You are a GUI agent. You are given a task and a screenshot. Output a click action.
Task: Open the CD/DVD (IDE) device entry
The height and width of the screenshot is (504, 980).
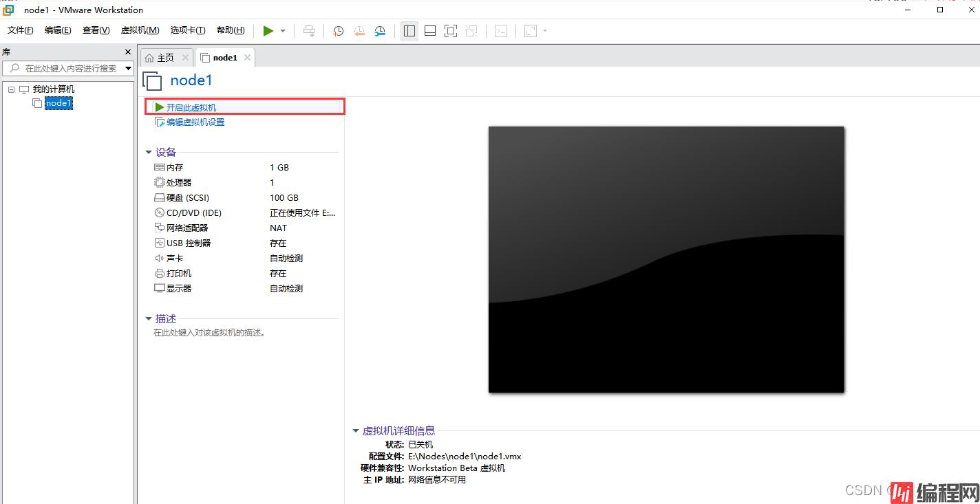pyautogui.click(x=193, y=213)
